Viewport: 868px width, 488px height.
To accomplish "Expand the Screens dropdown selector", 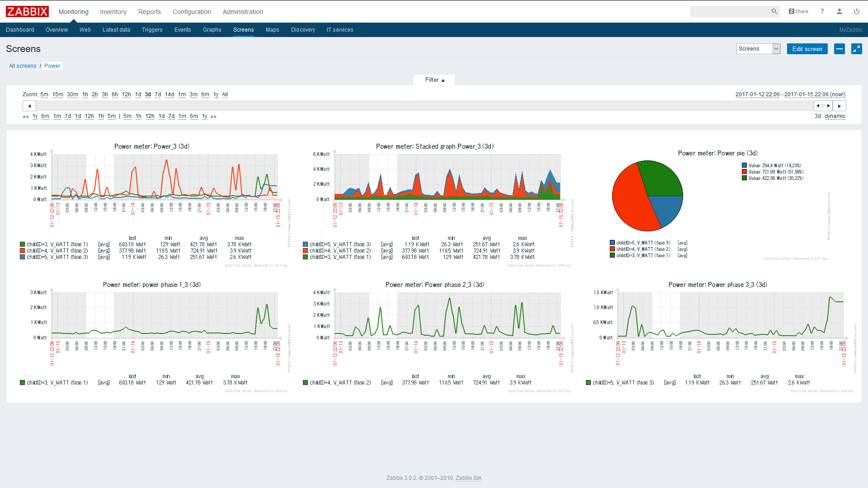I will pos(775,49).
